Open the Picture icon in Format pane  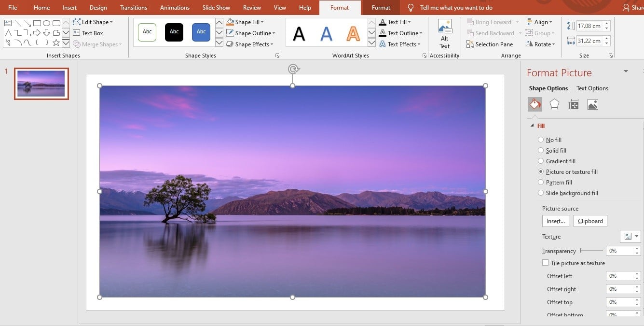coord(593,104)
